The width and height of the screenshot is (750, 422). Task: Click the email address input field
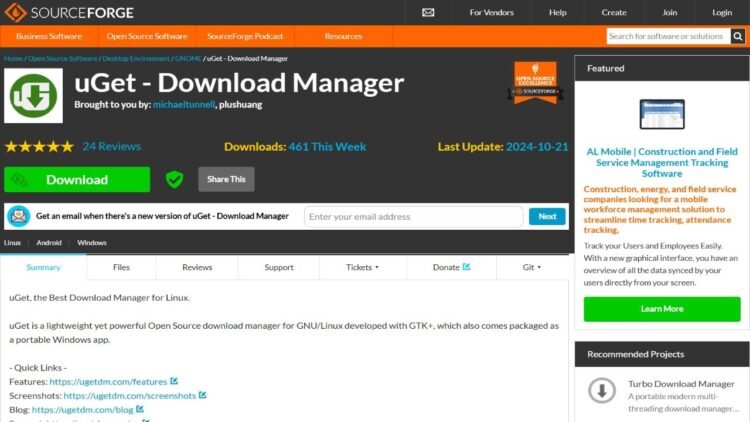[x=414, y=216]
